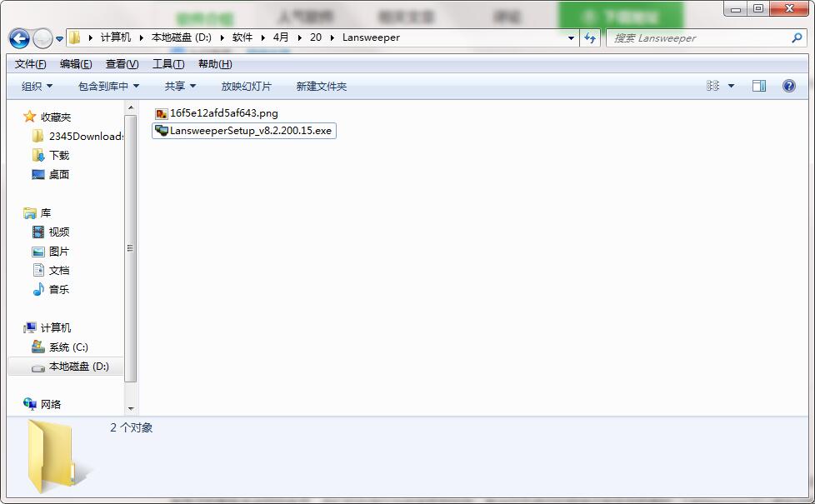Click the 新建文件夹 button
Screen dimensions: 815x504
coord(321,87)
